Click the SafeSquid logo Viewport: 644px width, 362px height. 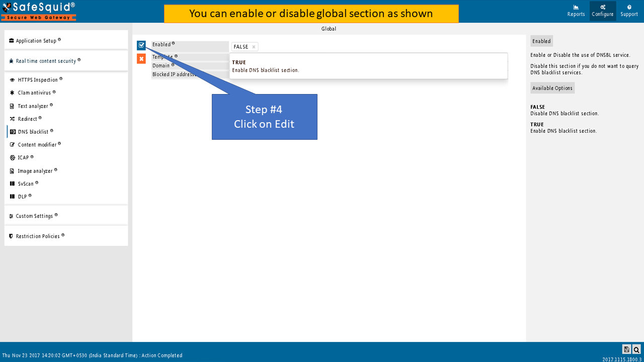click(x=39, y=11)
